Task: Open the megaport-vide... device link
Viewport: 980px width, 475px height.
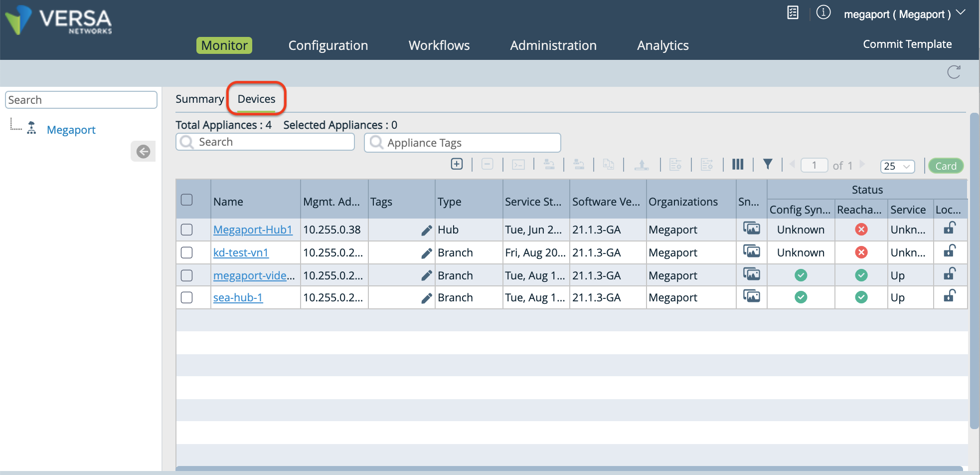Action: coord(254,275)
